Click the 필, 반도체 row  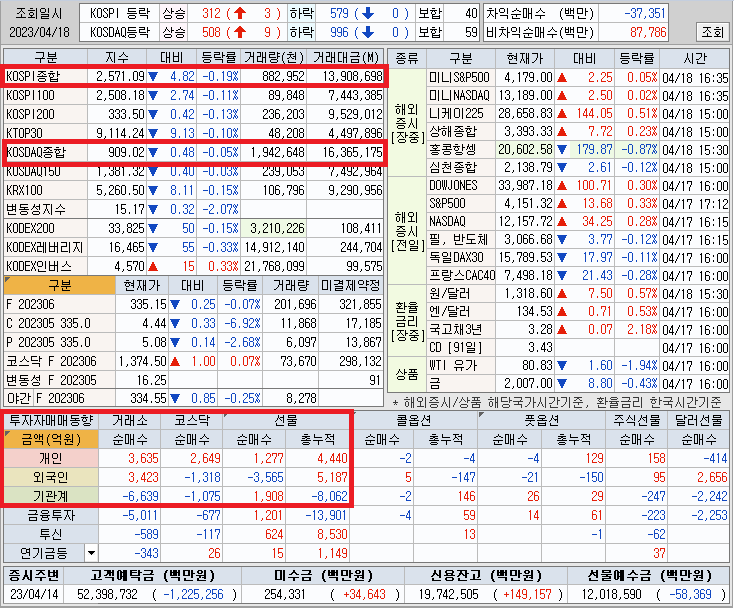578,240
